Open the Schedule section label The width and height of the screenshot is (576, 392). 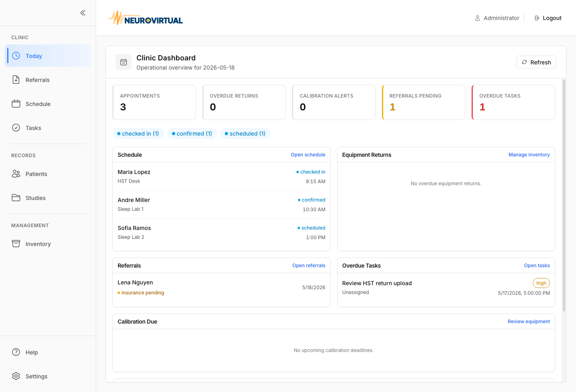coord(38,104)
